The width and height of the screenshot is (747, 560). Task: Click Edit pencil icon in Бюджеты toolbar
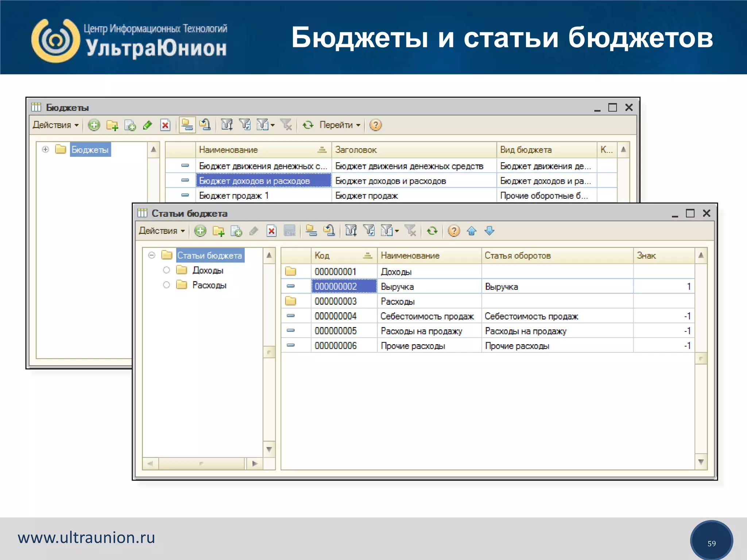click(148, 125)
